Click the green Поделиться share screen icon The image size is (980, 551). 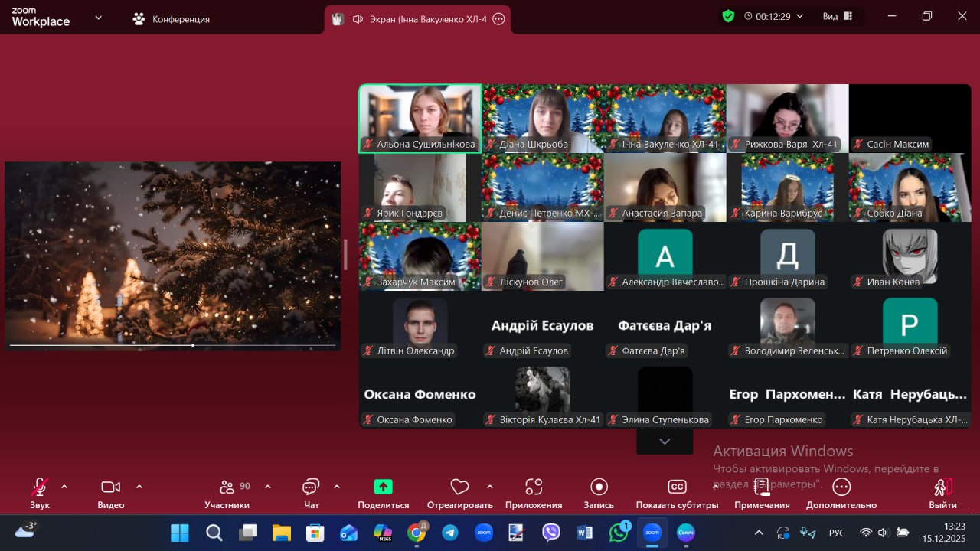383,487
